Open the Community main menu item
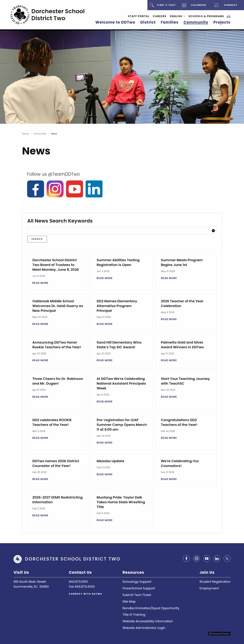The width and height of the screenshot is (244, 644). point(196,22)
